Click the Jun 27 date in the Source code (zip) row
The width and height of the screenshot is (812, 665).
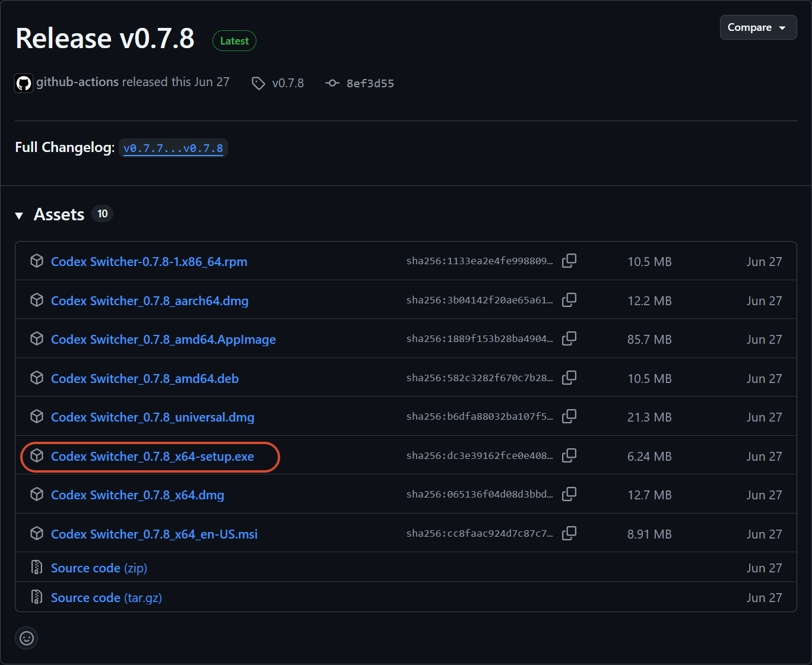[x=764, y=568]
